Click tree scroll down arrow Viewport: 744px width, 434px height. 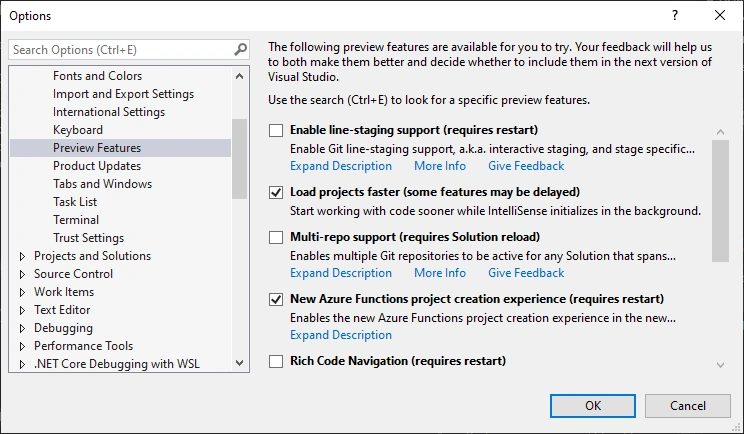click(x=240, y=363)
